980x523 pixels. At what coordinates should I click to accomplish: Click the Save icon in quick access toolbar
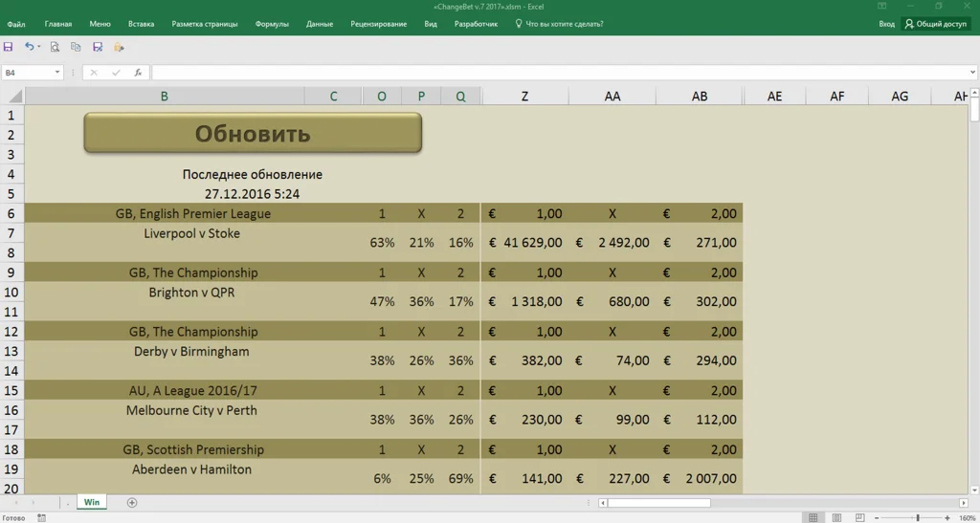[x=9, y=47]
